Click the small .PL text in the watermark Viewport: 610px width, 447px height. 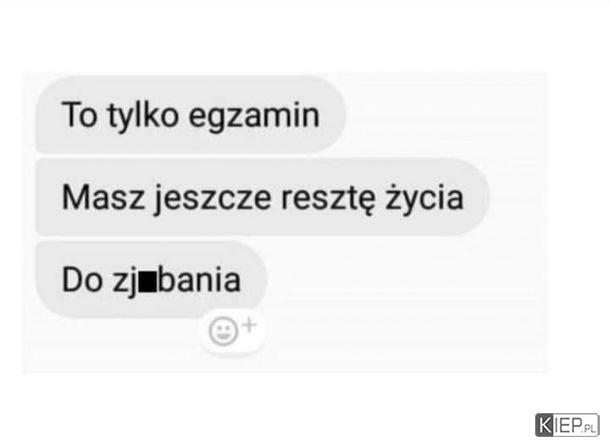point(589,429)
